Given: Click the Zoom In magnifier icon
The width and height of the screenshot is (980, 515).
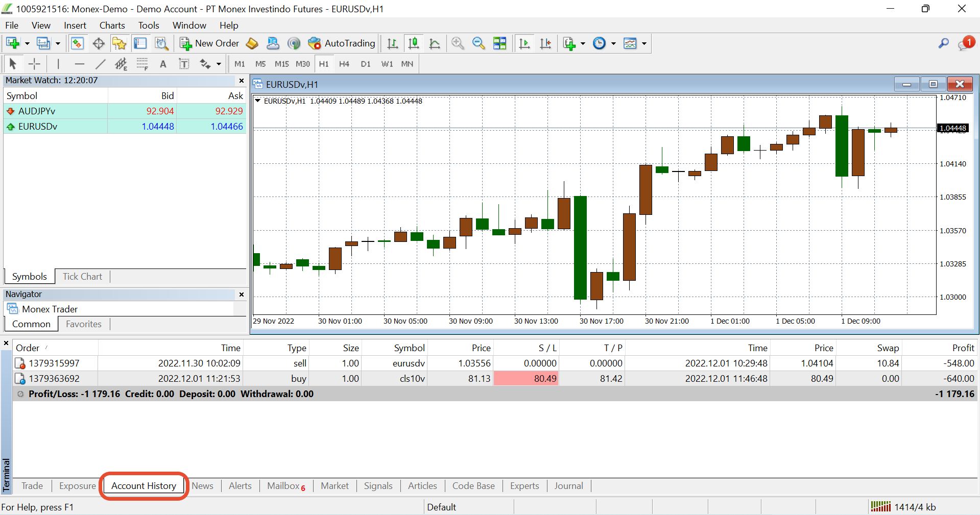Looking at the screenshot, I should pyautogui.click(x=458, y=43).
